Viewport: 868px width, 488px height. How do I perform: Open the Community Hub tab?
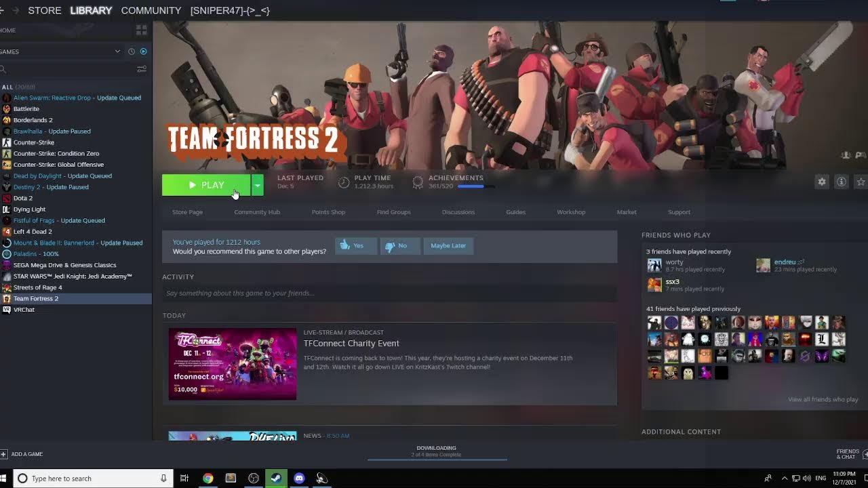coord(257,212)
